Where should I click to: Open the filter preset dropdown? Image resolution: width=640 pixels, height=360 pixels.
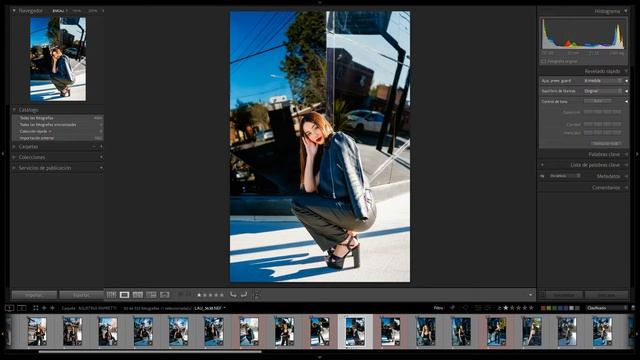click(607, 308)
